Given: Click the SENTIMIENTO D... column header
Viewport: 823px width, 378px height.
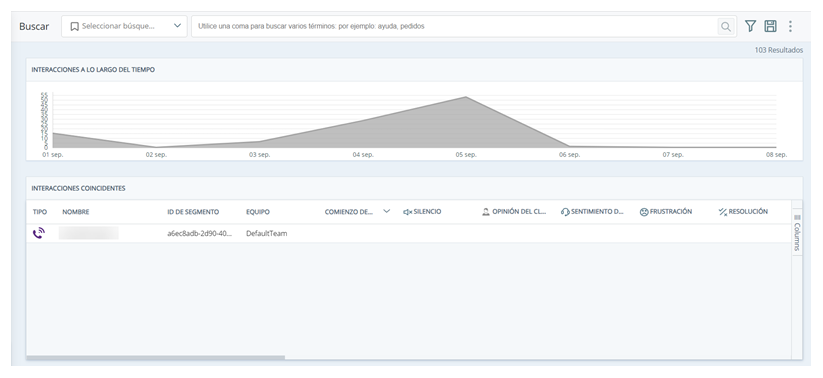Looking at the screenshot, I should [x=592, y=212].
